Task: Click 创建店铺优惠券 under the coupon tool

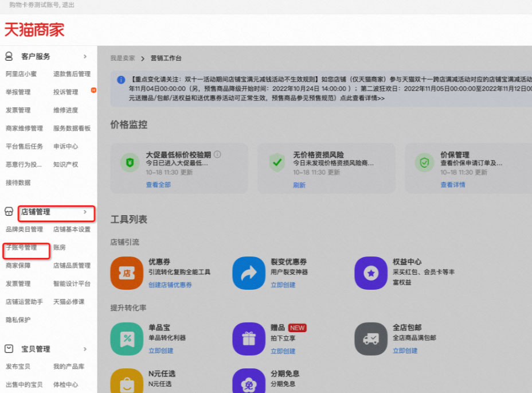Action: pyautogui.click(x=170, y=285)
